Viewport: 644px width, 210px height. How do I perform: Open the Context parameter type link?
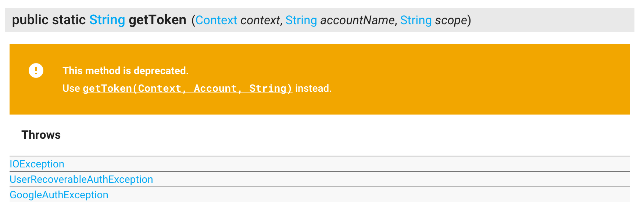tap(216, 20)
